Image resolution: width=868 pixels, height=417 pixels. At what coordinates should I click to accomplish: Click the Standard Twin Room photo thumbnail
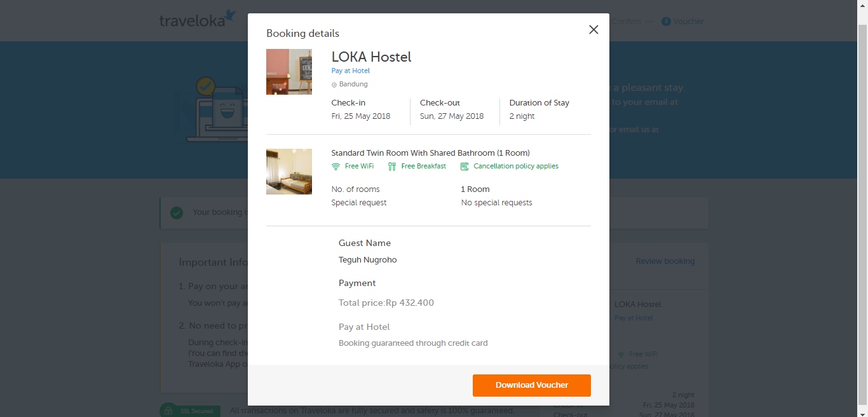(289, 172)
